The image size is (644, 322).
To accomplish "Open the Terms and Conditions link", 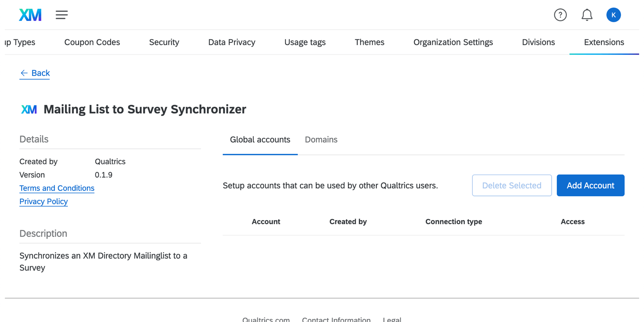I will coord(57,188).
